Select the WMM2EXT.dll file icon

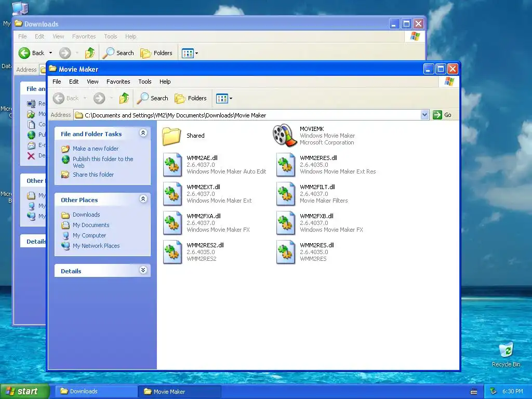[172, 194]
